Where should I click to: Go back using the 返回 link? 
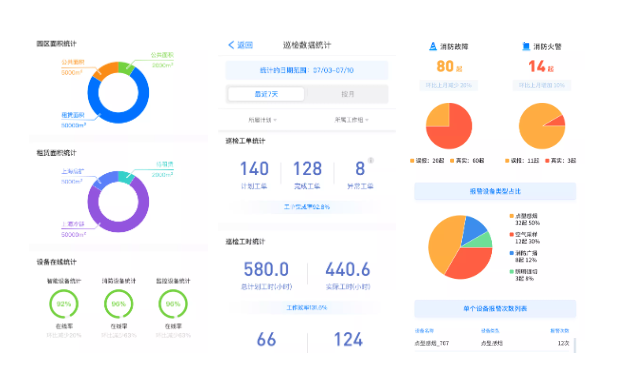click(x=245, y=45)
